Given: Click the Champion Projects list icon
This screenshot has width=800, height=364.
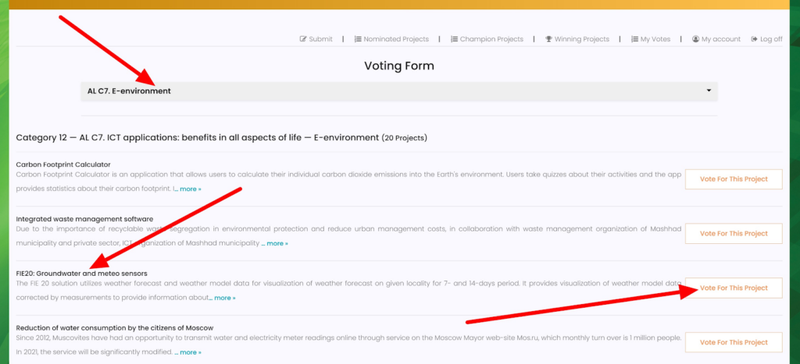Looking at the screenshot, I should click(x=454, y=39).
